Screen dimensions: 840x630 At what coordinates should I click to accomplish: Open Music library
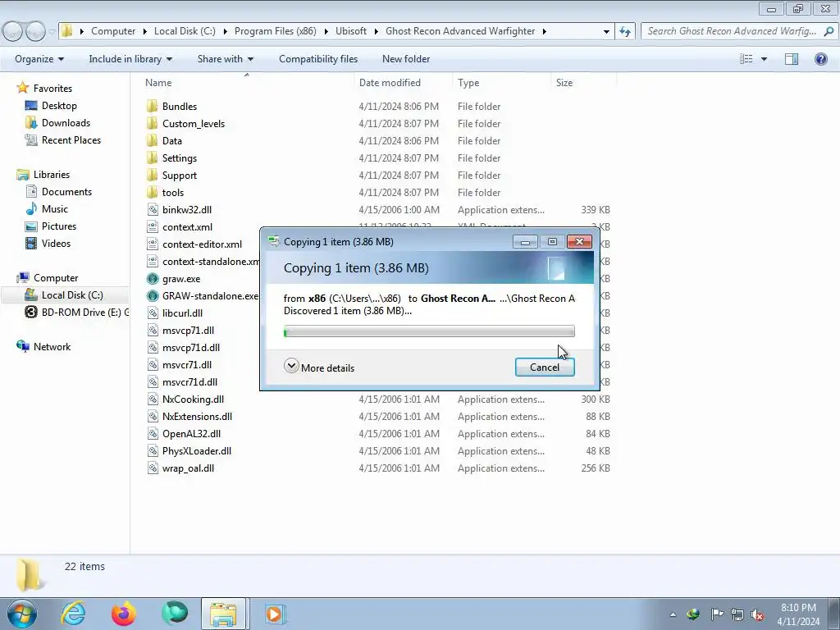point(55,209)
